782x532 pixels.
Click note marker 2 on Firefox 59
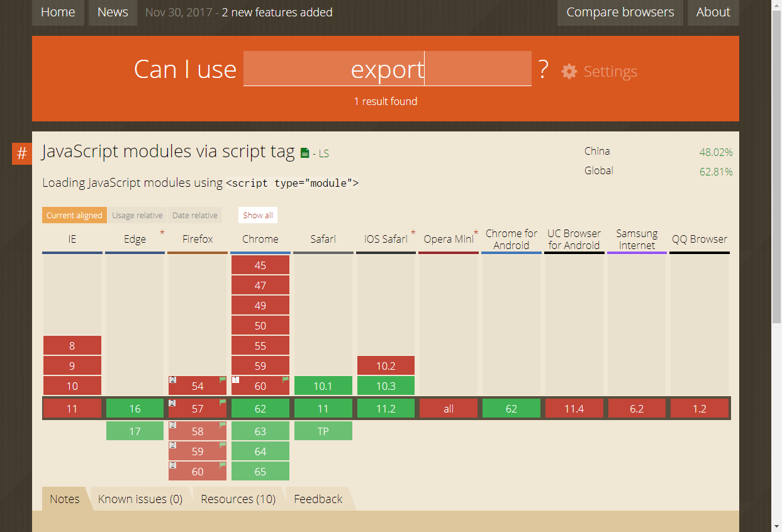click(x=172, y=445)
